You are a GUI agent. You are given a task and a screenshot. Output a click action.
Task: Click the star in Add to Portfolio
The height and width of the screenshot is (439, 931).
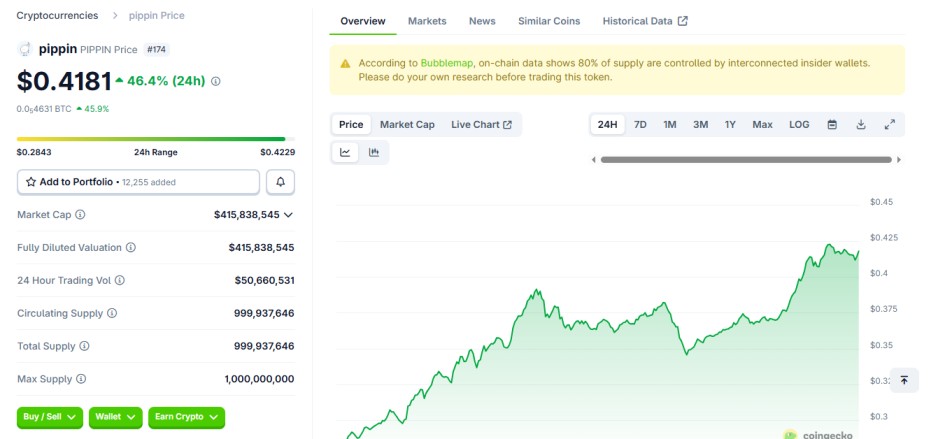click(x=31, y=182)
